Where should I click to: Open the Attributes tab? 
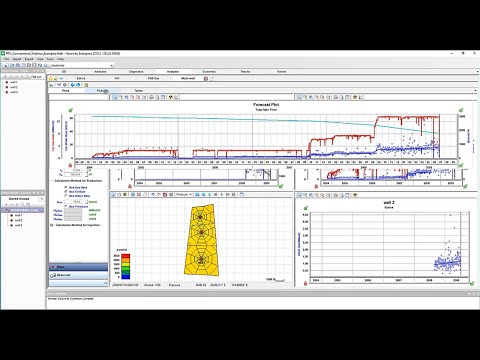click(x=100, y=71)
